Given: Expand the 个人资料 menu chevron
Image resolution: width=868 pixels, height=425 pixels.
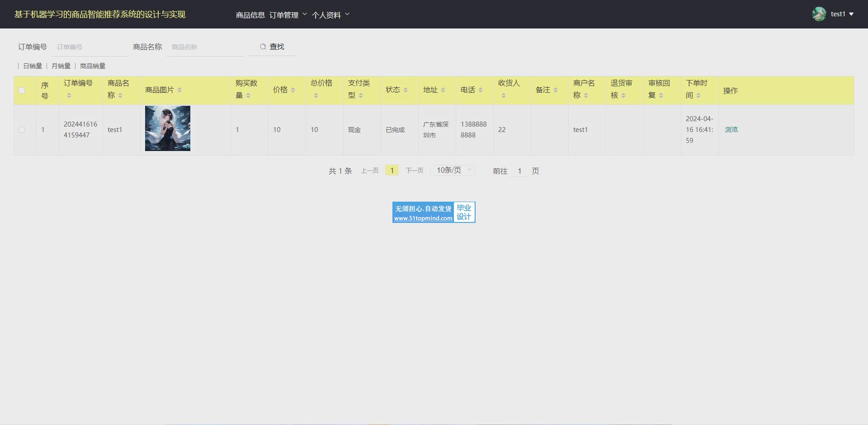Looking at the screenshot, I should [x=347, y=14].
